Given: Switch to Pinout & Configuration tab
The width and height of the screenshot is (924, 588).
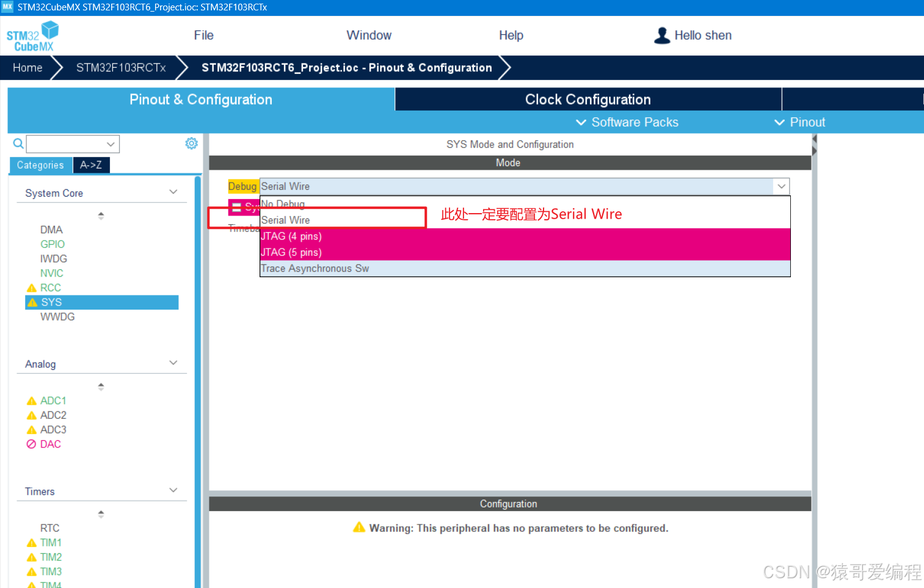Looking at the screenshot, I should pyautogui.click(x=201, y=100).
